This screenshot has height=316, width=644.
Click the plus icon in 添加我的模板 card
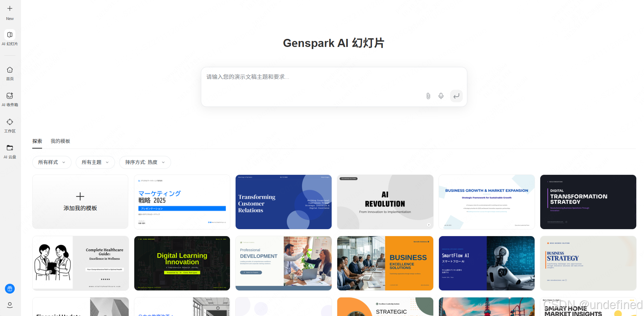(80, 196)
